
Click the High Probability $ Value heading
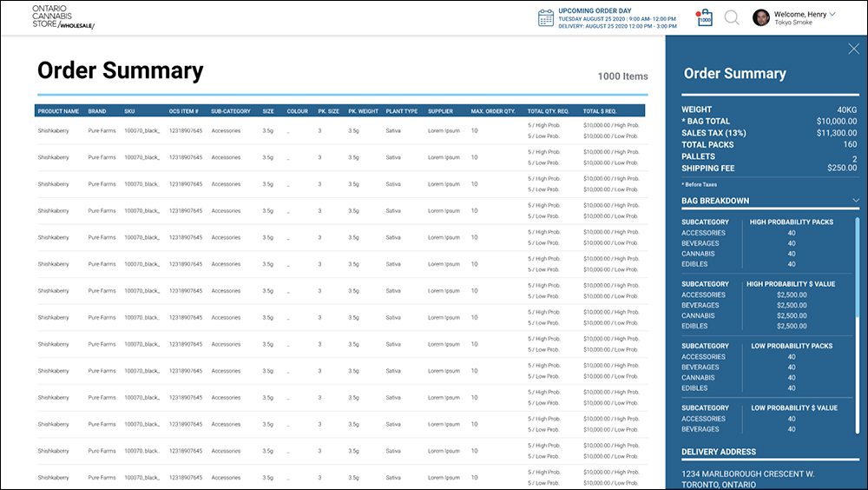(791, 284)
